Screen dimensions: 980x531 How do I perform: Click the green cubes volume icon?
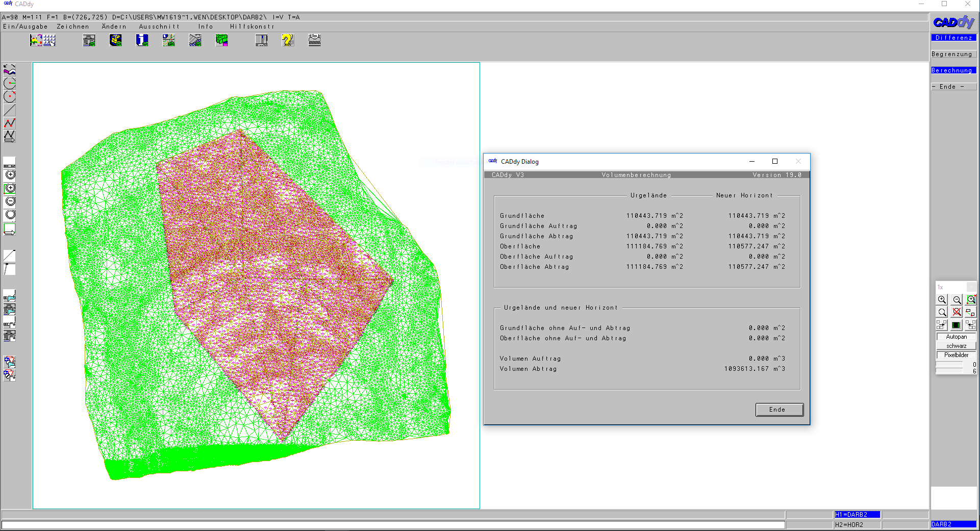pos(222,40)
